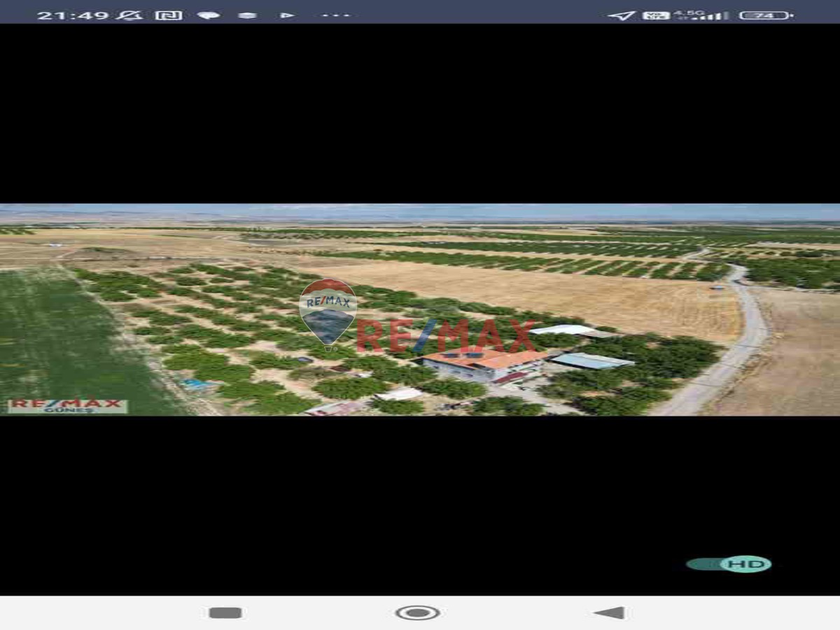Screen dimensions: 840x630
Task: Toggle the HD quality switch
Action: 729,564
